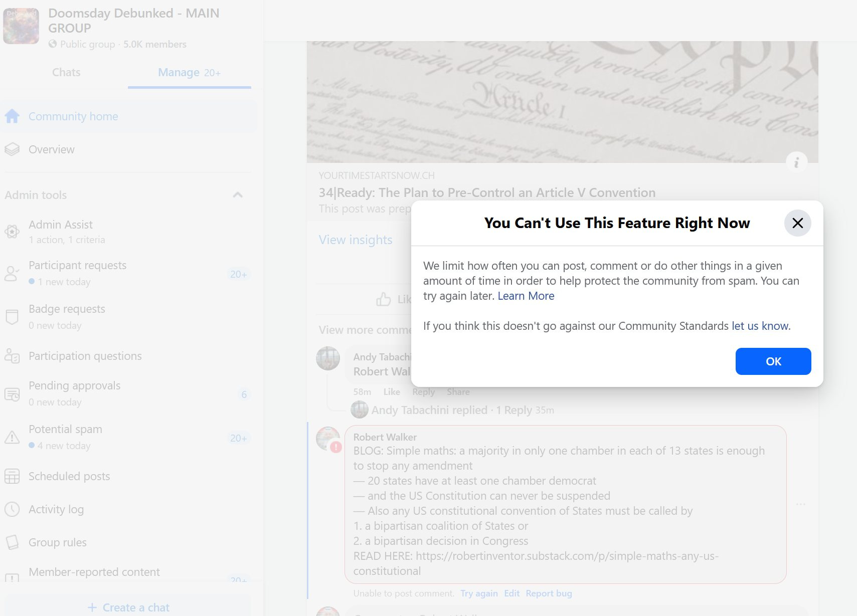This screenshot has height=616, width=857.
Task: Click the 'let us know' link
Action: click(x=760, y=326)
